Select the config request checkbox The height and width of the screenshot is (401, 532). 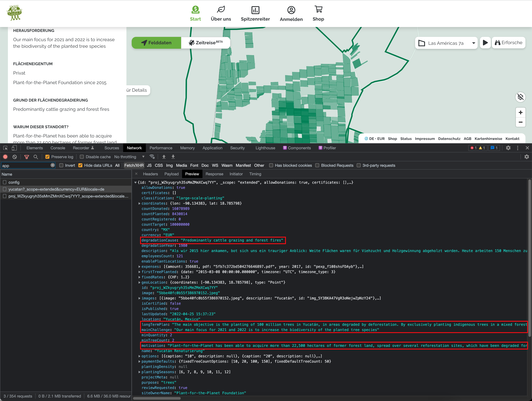(5, 182)
